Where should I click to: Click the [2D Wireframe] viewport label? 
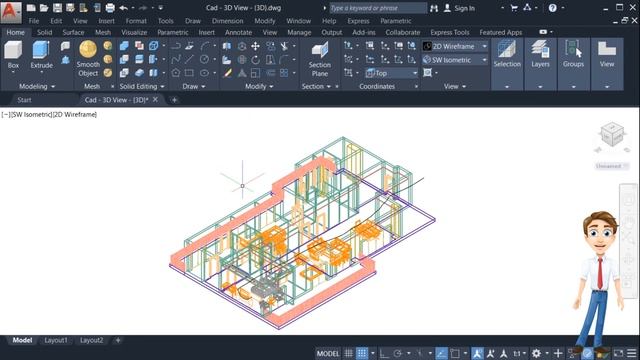coord(75,115)
